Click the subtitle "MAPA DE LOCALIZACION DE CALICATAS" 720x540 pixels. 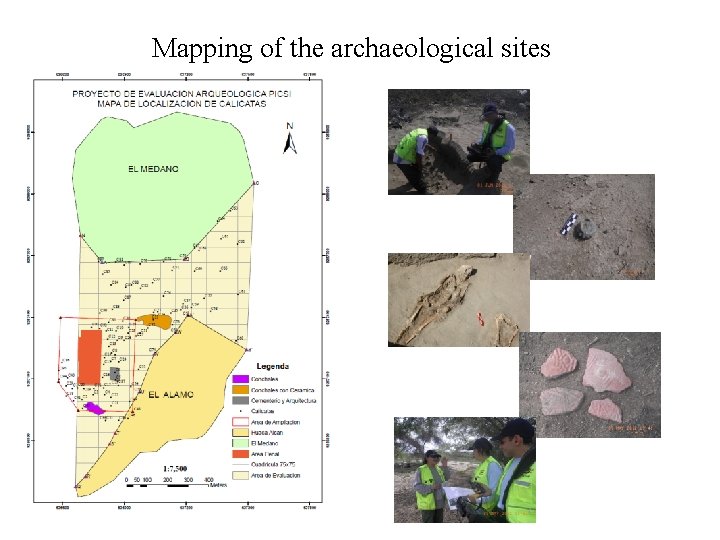click(x=182, y=104)
